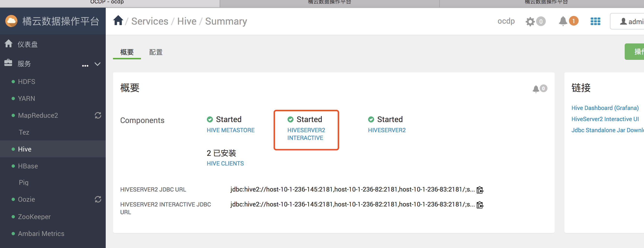Viewport: 644px width, 248px height.
Task: Click the home icon in breadcrumb
Action: click(x=118, y=21)
